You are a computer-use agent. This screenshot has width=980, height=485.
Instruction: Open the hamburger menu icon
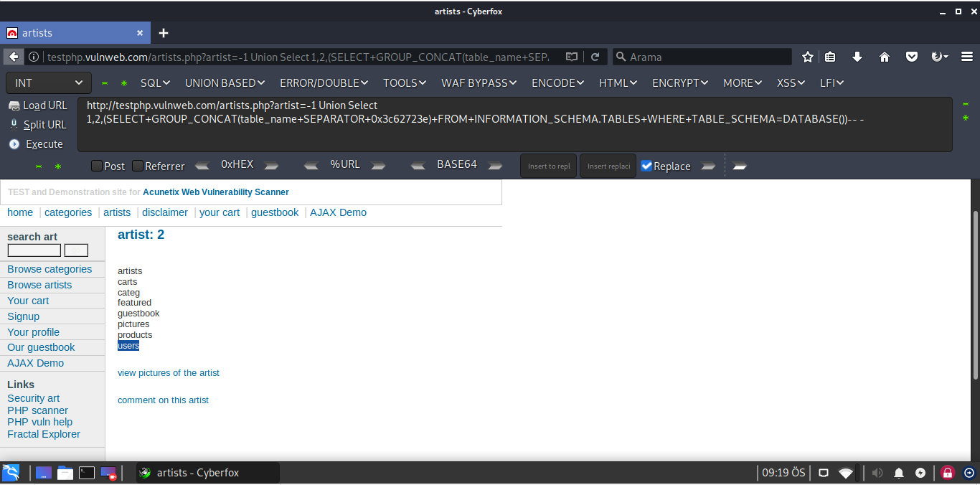click(967, 57)
